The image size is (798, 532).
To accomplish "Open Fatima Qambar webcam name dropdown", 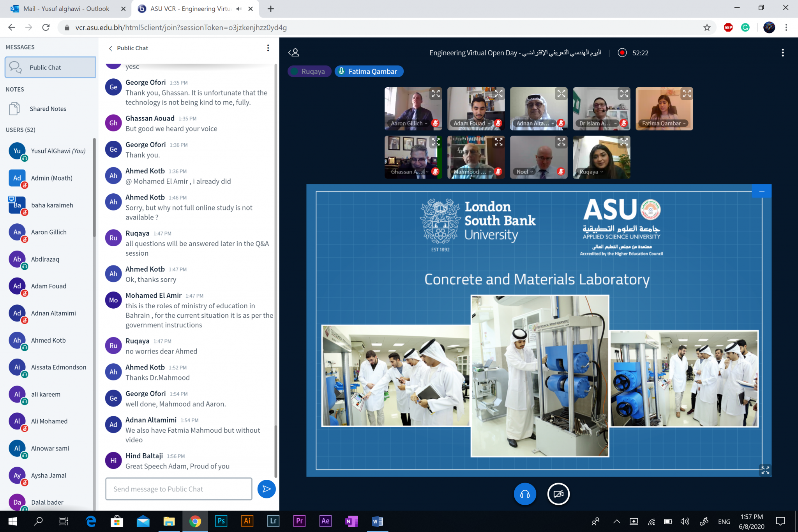I will tap(664, 123).
